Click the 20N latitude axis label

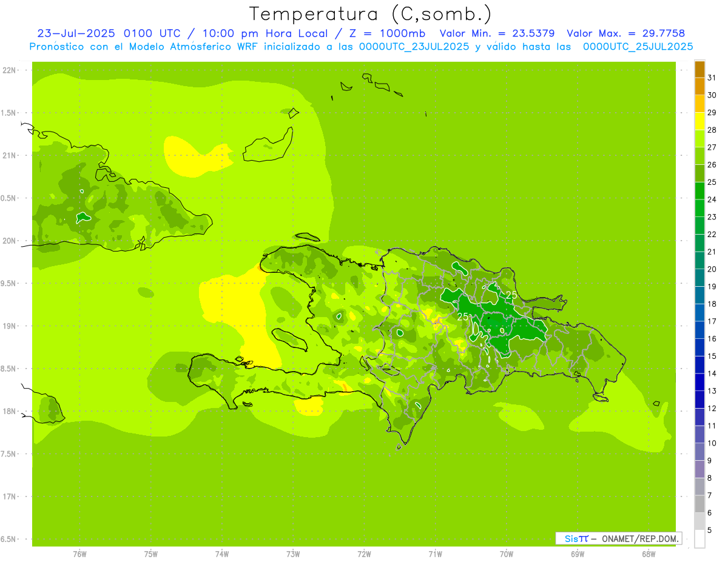pyautogui.click(x=10, y=241)
